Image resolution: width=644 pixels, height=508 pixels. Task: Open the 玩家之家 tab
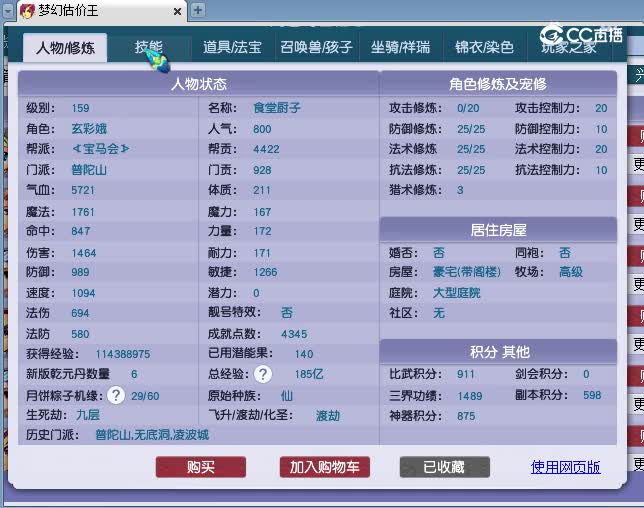[x=569, y=47]
